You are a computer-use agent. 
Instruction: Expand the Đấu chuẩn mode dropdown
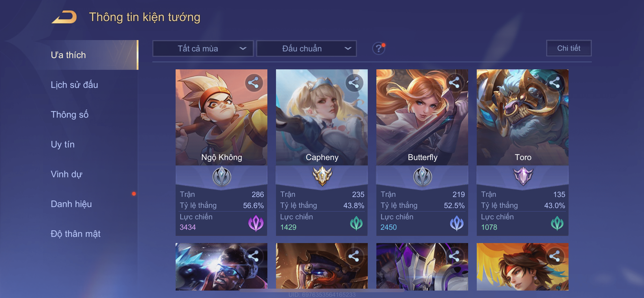pos(307,48)
